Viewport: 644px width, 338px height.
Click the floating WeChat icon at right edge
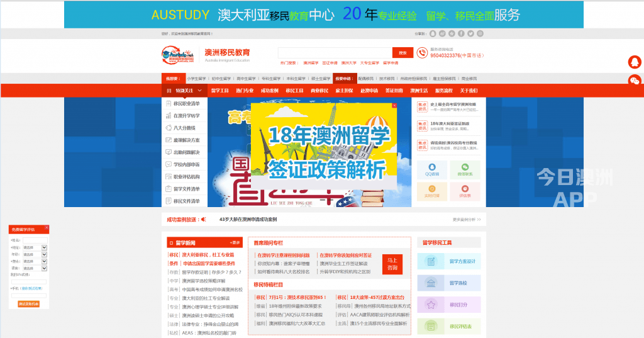point(635,80)
